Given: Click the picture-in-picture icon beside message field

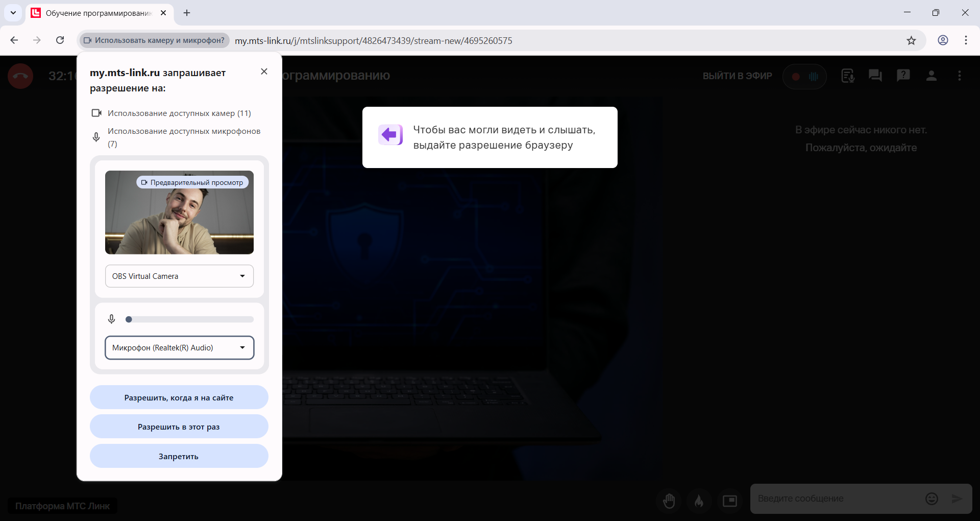Looking at the screenshot, I should 730,501.
